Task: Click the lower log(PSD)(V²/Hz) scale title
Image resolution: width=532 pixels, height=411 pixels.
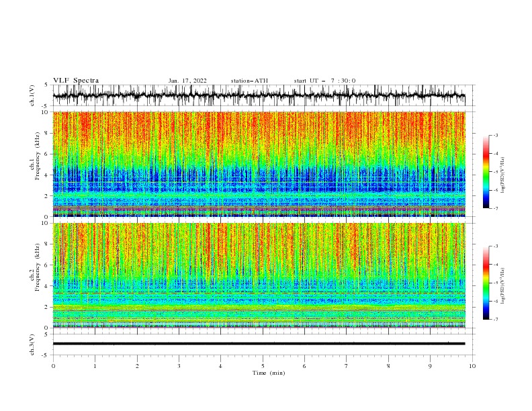Action: pos(503,285)
